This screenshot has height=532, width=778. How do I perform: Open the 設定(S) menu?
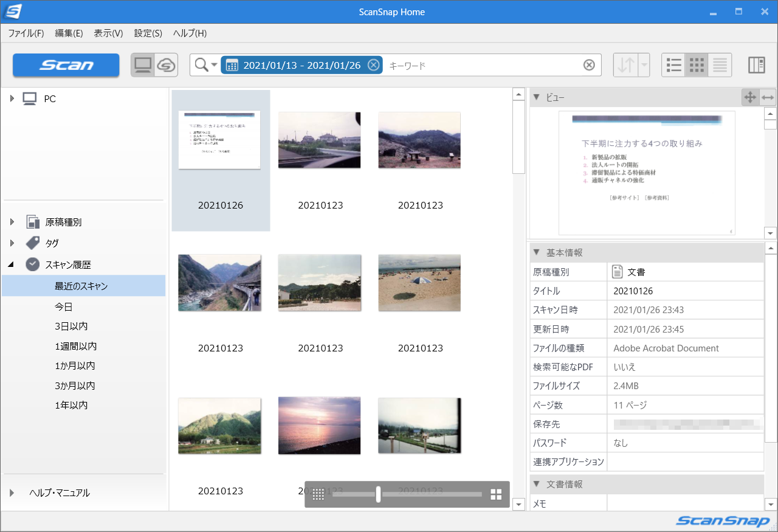pyautogui.click(x=147, y=33)
